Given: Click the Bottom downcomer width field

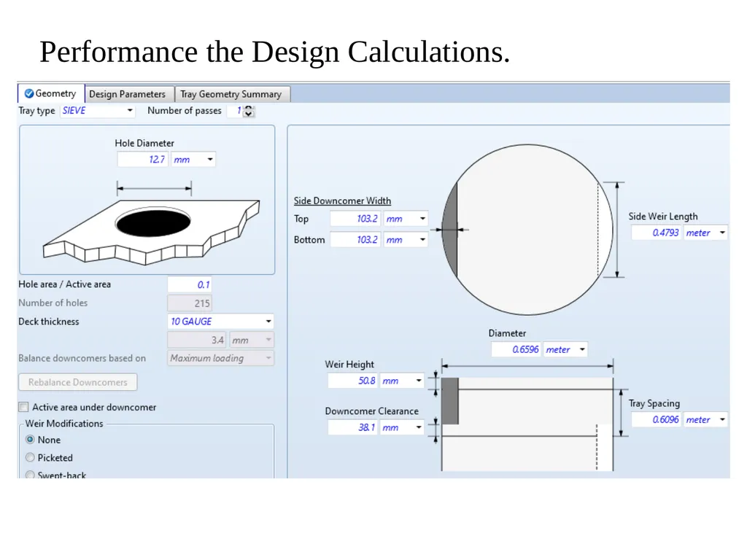Looking at the screenshot, I should point(355,239).
